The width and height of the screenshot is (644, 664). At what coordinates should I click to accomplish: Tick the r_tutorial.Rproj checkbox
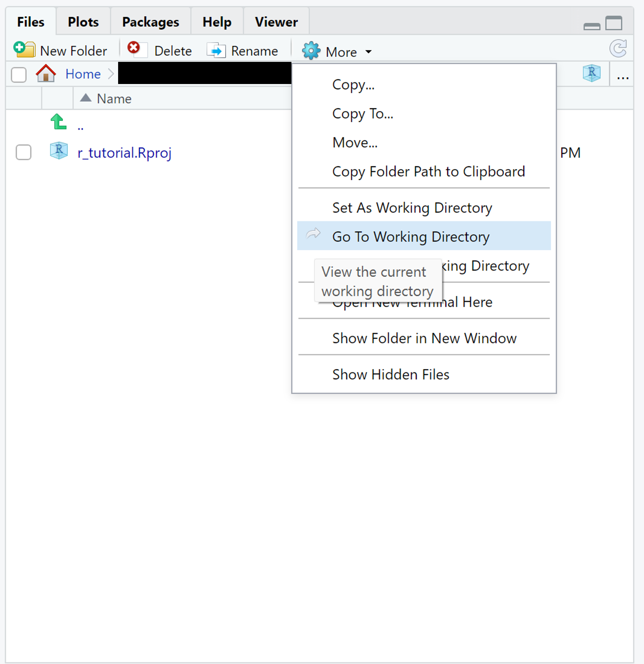24,153
